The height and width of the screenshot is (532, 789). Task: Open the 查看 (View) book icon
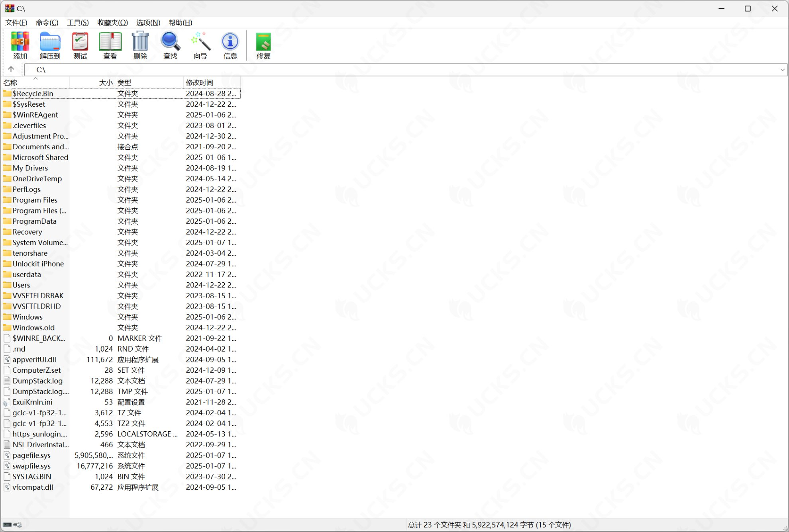[x=110, y=45]
